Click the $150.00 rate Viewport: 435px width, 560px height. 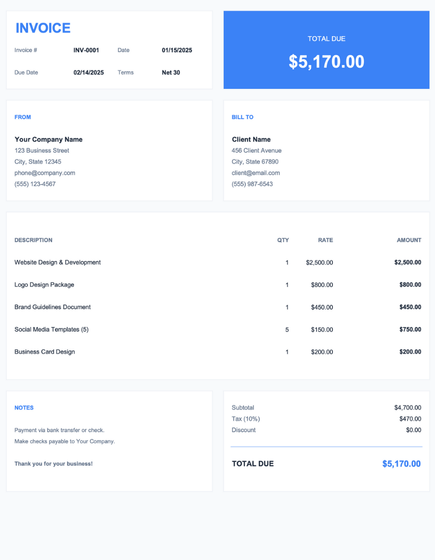tap(322, 330)
